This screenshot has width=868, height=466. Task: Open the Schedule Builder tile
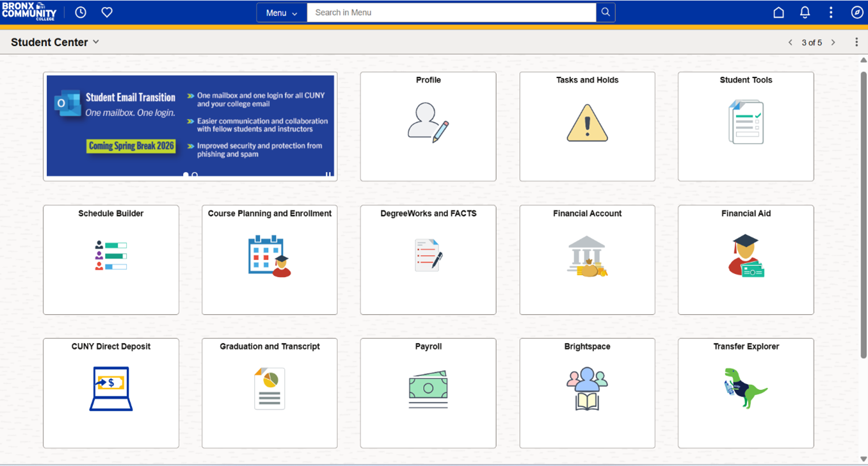pos(111,259)
